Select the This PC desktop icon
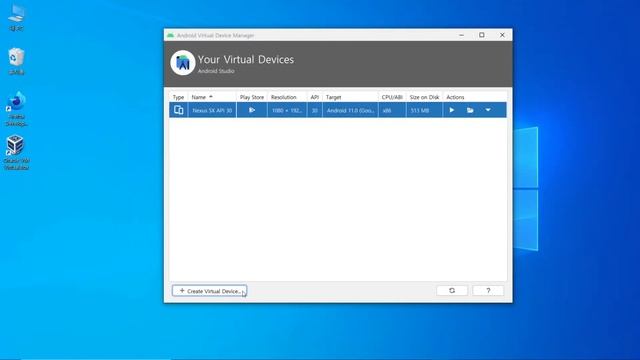The height and width of the screenshot is (360, 640). (16, 18)
